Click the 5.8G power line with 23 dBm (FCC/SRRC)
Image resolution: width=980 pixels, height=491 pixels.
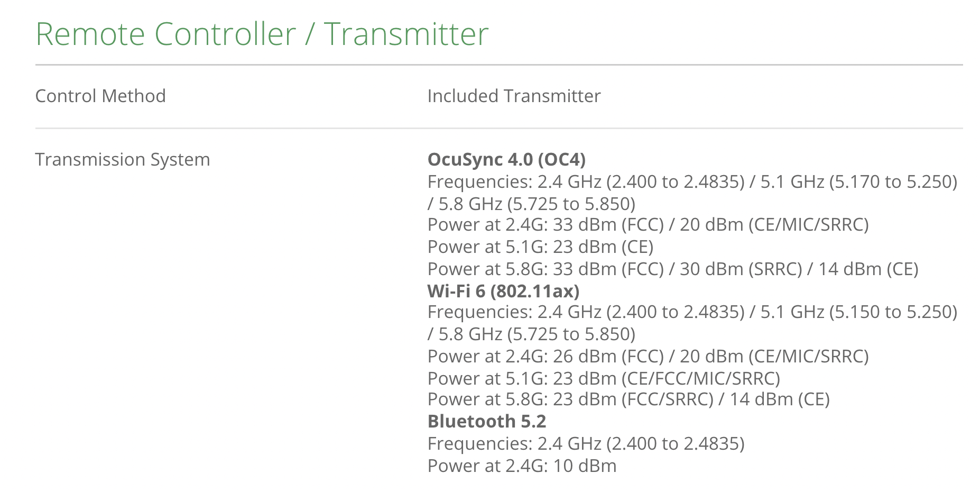(x=628, y=399)
